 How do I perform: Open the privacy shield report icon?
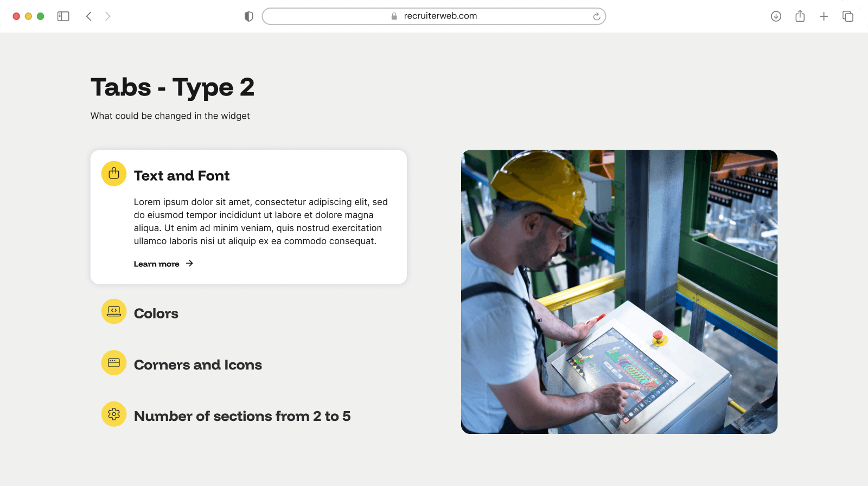click(x=249, y=16)
